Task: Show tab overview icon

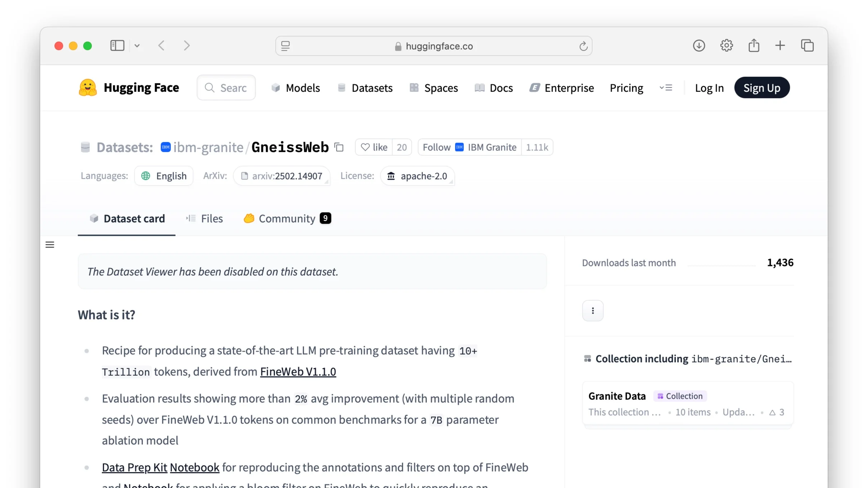Action: (x=807, y=46)
